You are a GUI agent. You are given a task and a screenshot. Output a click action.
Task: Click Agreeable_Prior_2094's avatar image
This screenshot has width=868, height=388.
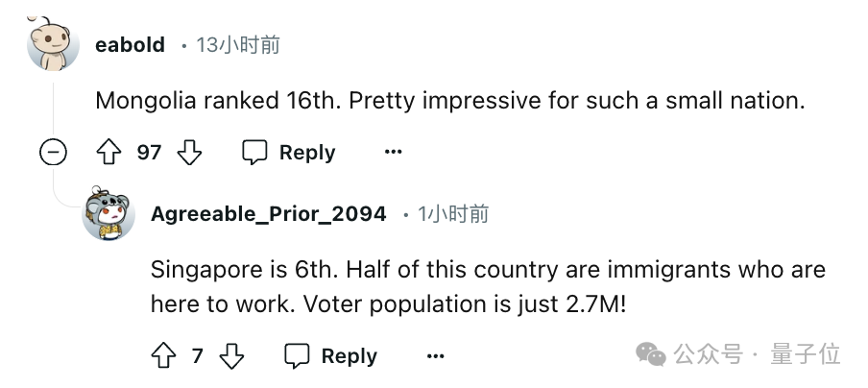(108, 214)
